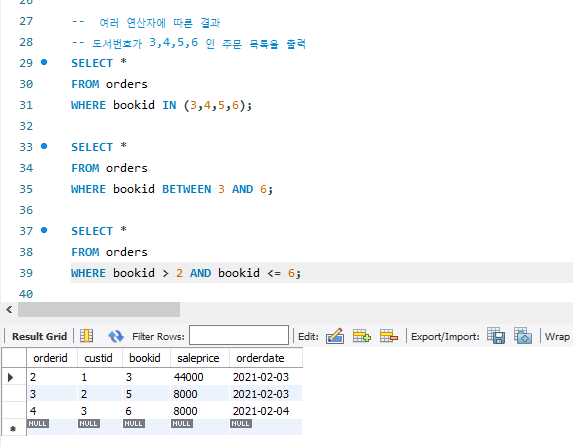Click the saleprice 8000 in orderid 3 row
573x446 pixels.
tap(200, 394)
